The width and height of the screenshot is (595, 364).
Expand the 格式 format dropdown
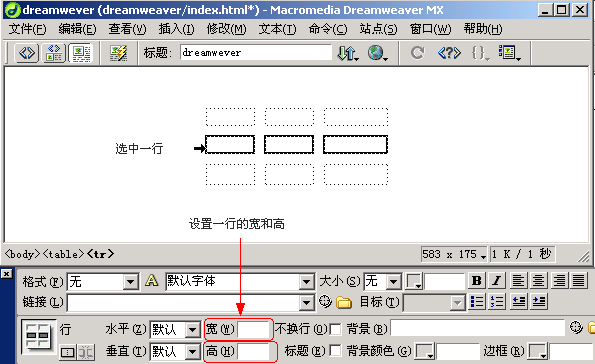tap(131, 282)
